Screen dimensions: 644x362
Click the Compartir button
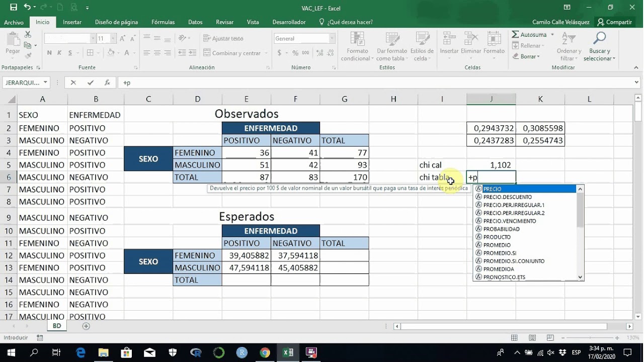[x=614, y=22]
